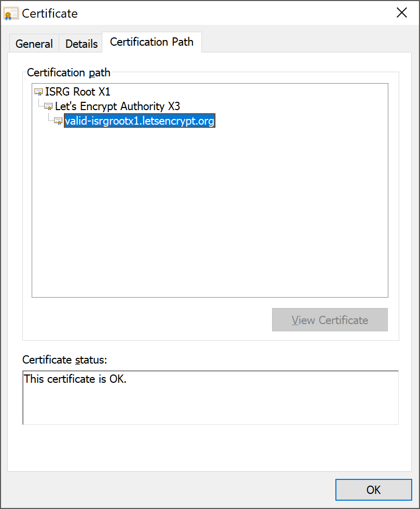This screenshot has height=509, width=420.
Task: Click the Let's Encrypt Authority X3 certificate icon
Action: (x=48, y=106)
